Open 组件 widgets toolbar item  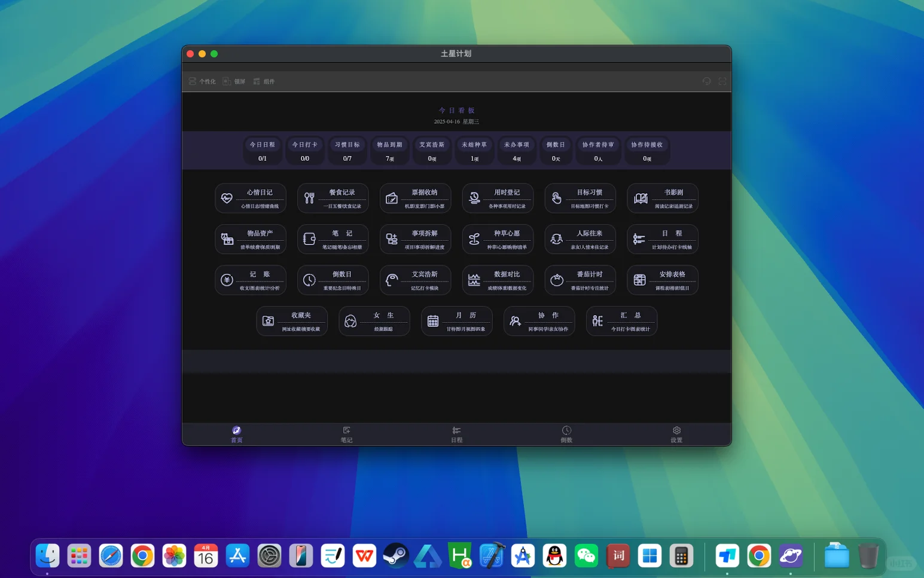tap(264, 81)
